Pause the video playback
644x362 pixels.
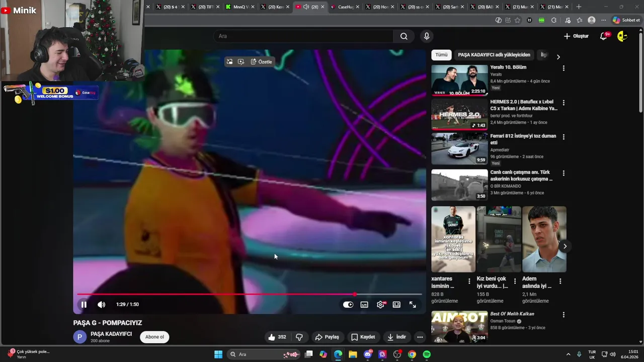[84, 304]
